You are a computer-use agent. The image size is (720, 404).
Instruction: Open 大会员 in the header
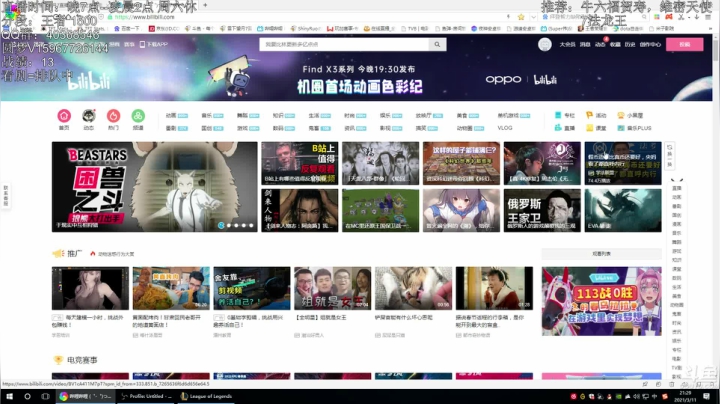pos(567,45)
